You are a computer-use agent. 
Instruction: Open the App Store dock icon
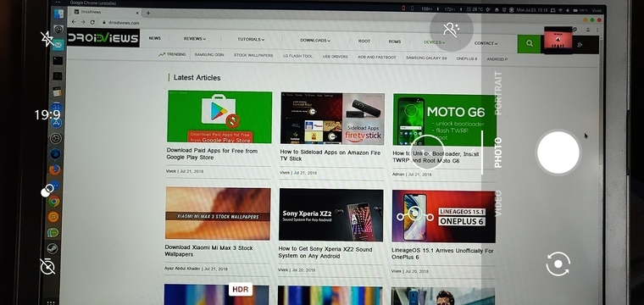(x=56, y=122)
